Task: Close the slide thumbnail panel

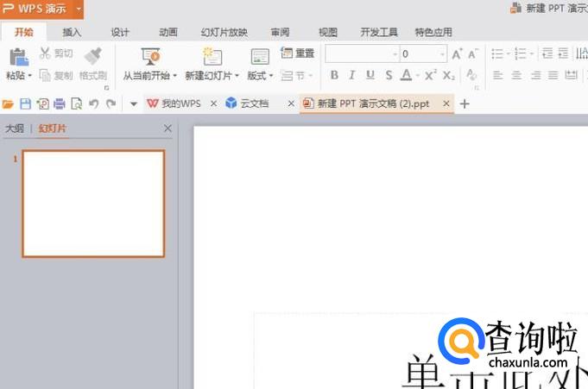Action: pyautogui.click(x=168, y=129)
